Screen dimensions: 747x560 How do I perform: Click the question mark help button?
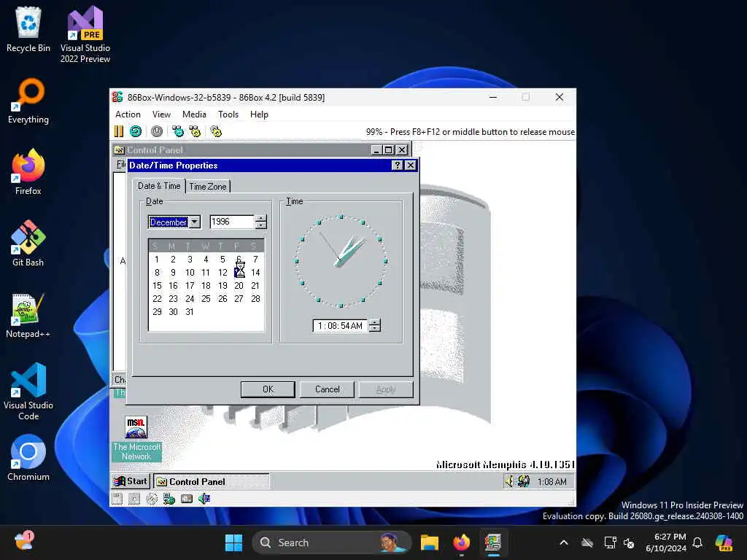397,166
